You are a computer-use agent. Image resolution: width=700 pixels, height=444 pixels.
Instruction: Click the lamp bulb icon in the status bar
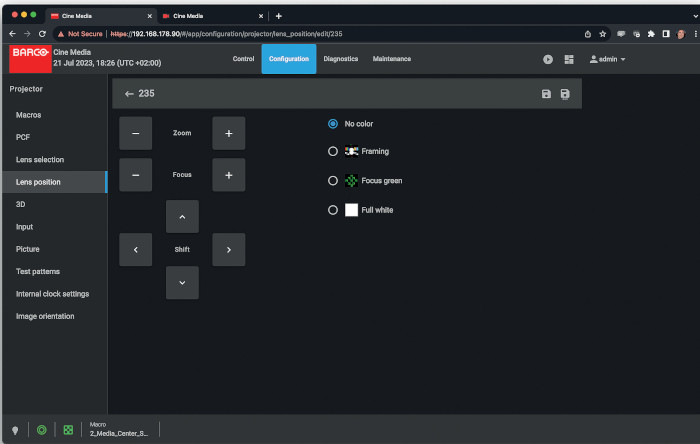click(x=15, y=429)
